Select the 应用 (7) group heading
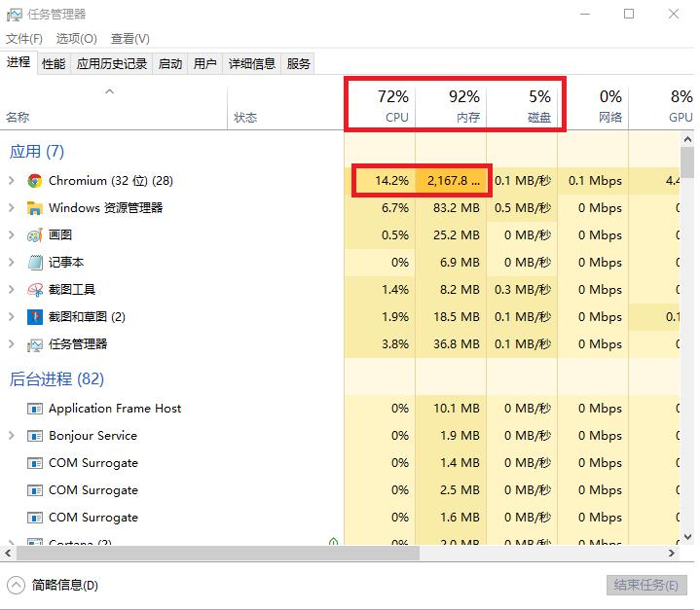This screenshot has width=700, height=610. pos(37,151)
